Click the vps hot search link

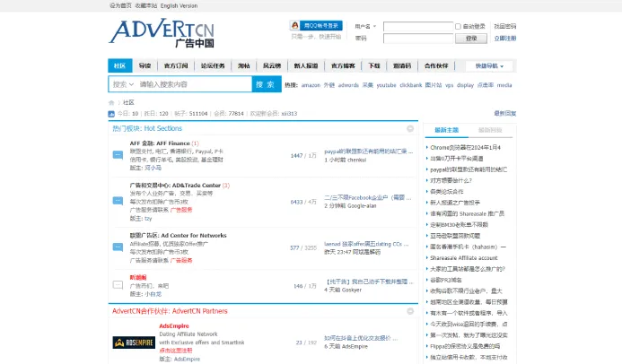tap(449, 85)
